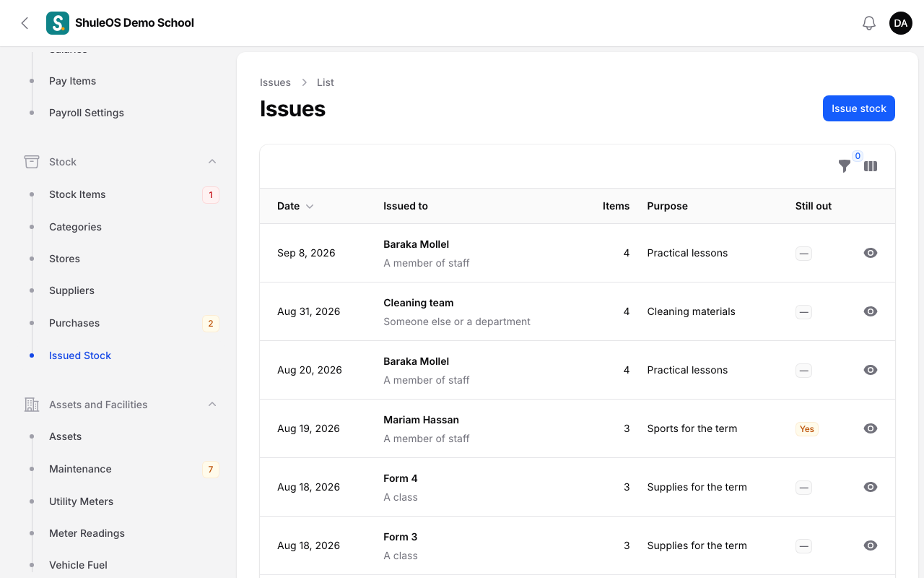Image resolution: width=924 pixels, height=578 pixels.
Task: Click the Issue stock button
Action: click(x=859, y=108)
